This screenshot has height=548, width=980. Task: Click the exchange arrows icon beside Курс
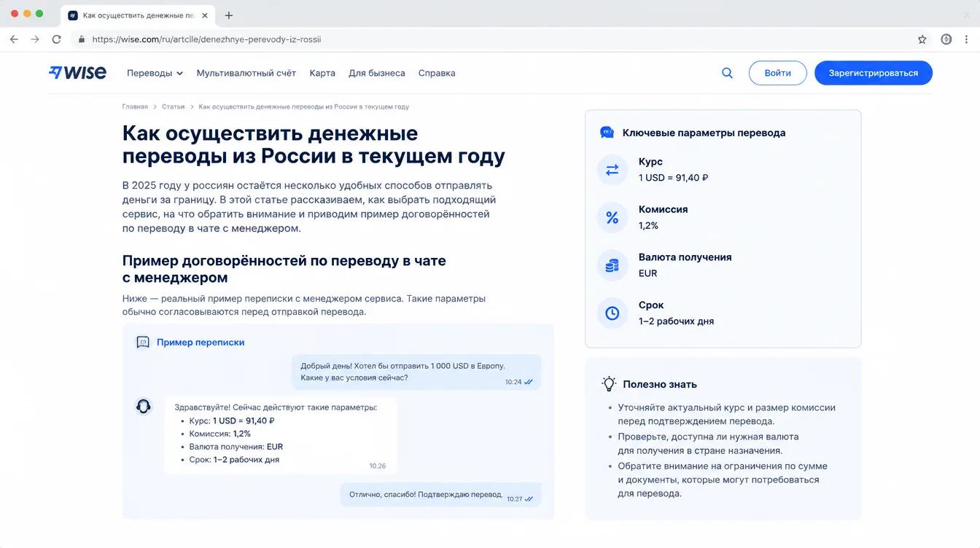[x=612, y=170]
